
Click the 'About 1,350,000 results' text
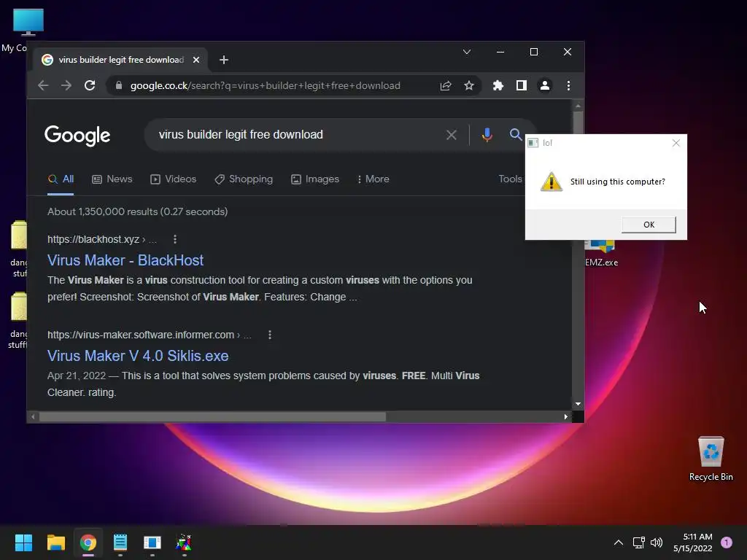coord(137,212)
